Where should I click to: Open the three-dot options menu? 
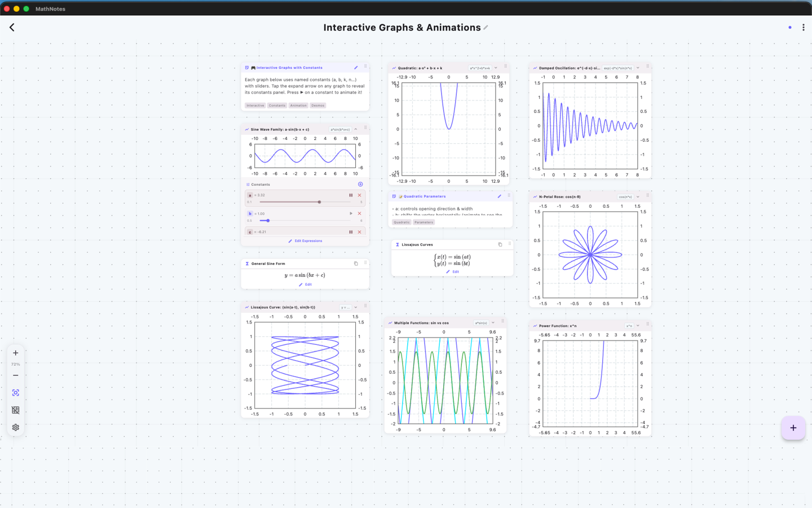tap(804, 27)
